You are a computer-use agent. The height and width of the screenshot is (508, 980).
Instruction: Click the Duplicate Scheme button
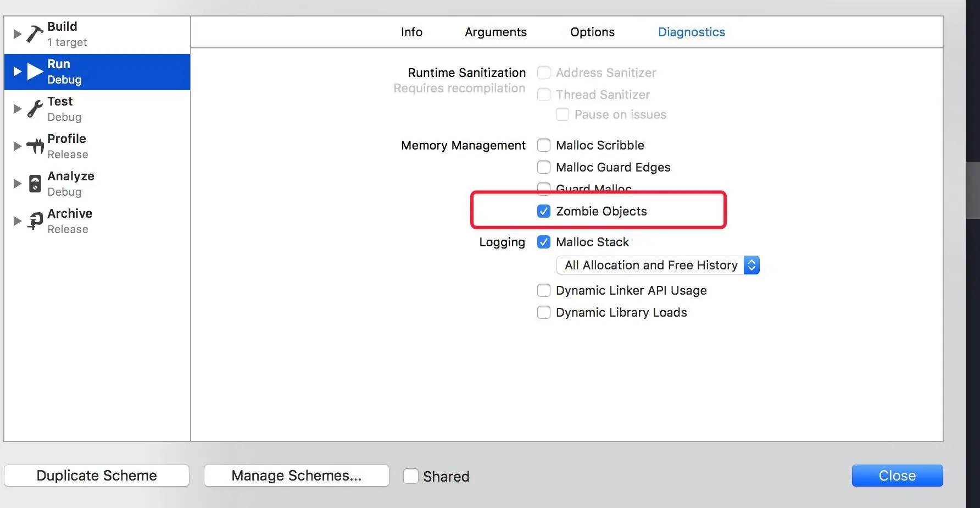(97, 476)
